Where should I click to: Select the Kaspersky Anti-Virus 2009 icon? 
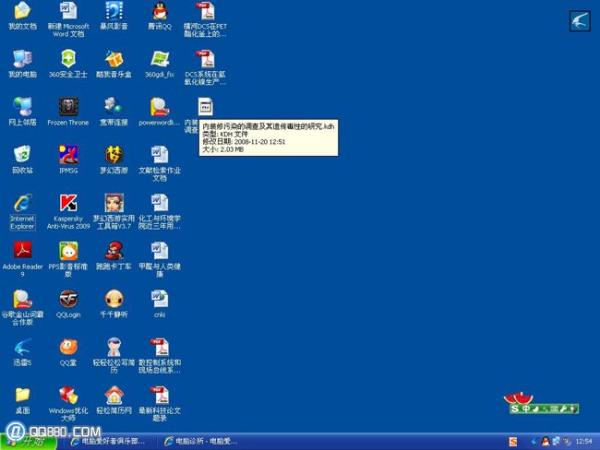pyautogui.click(x=68, y=201)
